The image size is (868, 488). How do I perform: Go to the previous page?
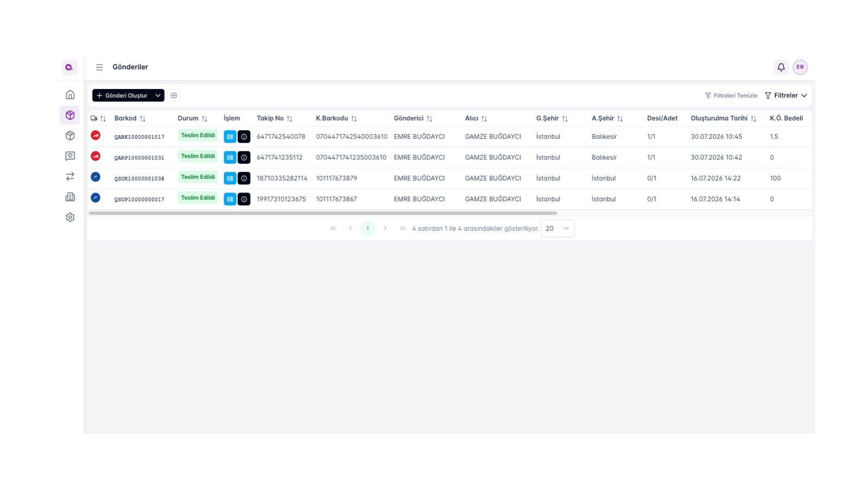coord(350,228)
